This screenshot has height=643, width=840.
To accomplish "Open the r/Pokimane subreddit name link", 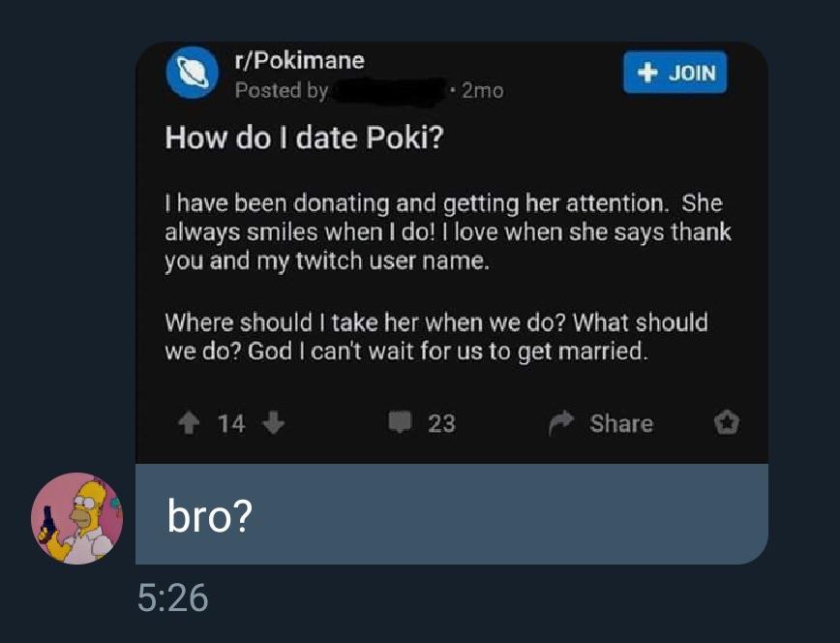I will [300, 60].
